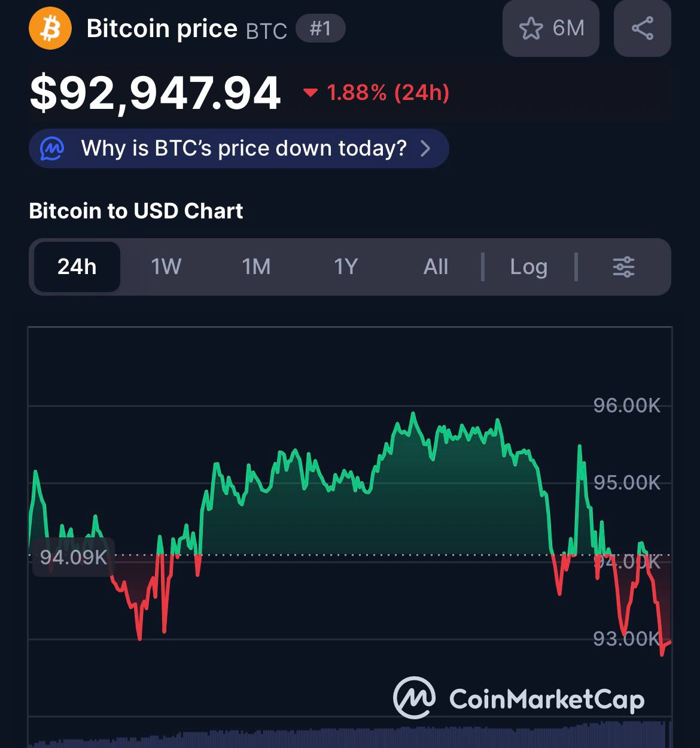
Task: Show the All time chart range
Action: pyautogui.click(x=436, y=267)
